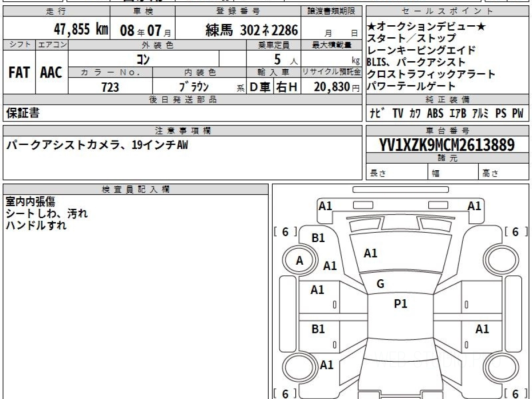Select the ABS equipment item

435,113
